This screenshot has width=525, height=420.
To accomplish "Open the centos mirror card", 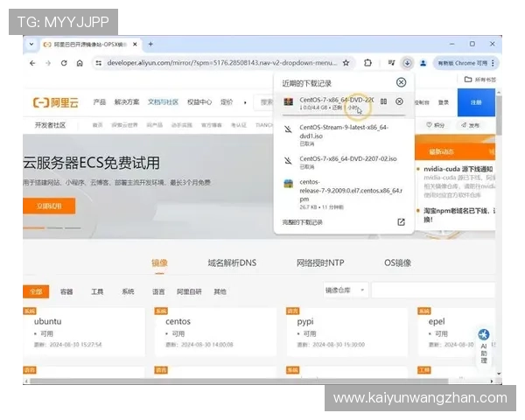I will point(215,332).
